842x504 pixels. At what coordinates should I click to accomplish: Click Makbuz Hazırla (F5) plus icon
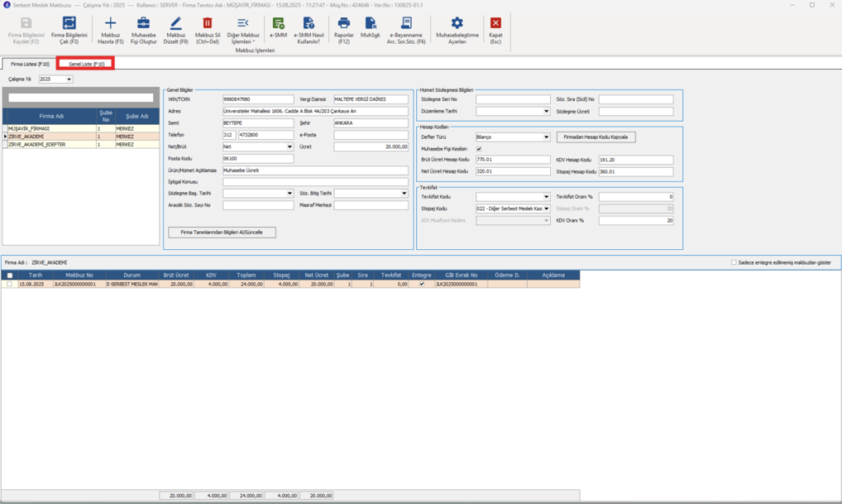coord(110,23)
